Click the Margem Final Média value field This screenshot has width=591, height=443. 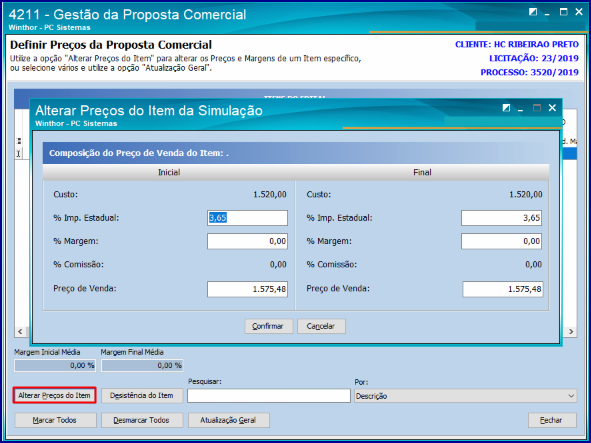click(x=142, y=365)
